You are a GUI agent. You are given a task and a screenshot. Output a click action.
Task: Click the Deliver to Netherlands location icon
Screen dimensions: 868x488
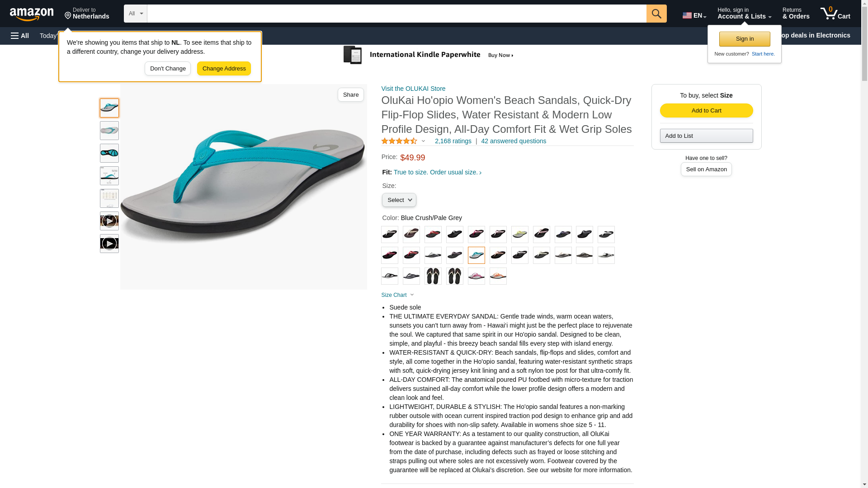pos(68,16)
